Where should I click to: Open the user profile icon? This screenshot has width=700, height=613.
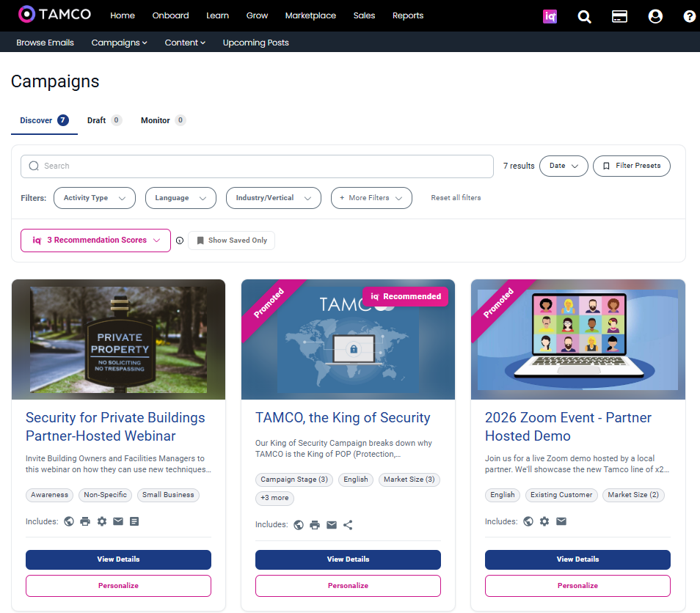click(655, 17)
